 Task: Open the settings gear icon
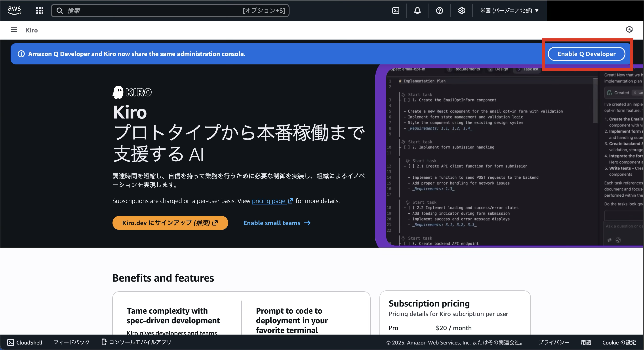point(461,11)
